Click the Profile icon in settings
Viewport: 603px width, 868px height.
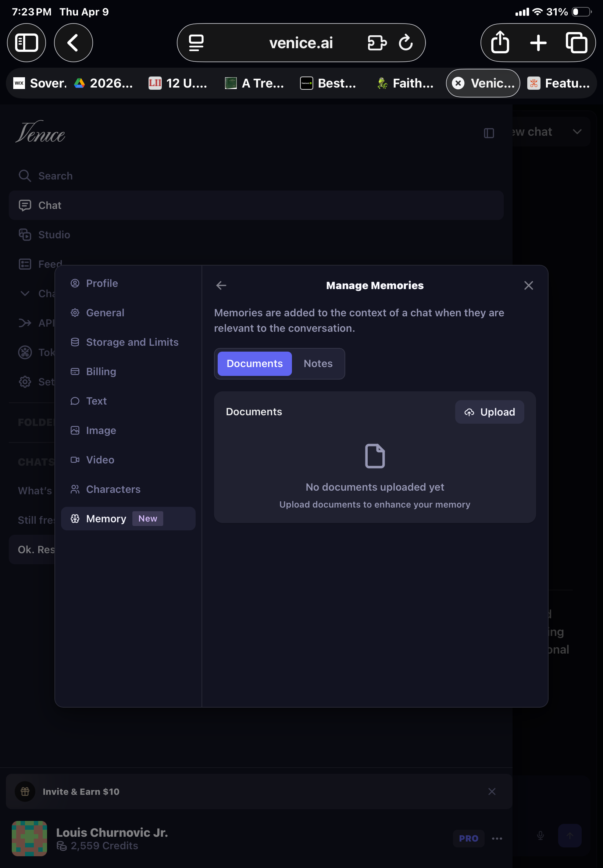pos(75,284)
